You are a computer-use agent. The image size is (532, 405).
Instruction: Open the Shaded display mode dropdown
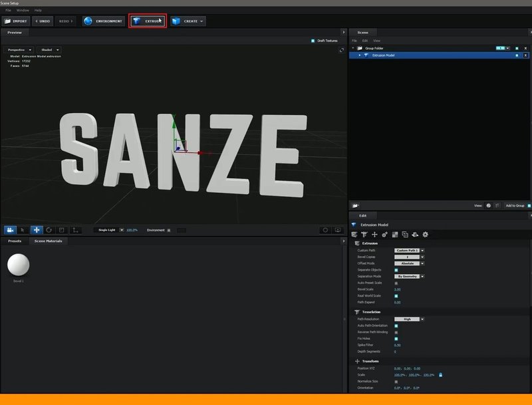pos(49,50)
